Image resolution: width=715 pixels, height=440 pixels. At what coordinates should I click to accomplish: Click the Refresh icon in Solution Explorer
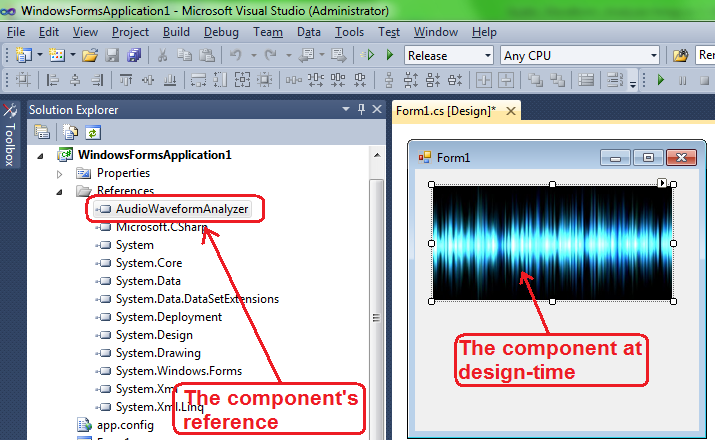coord(92,131)
